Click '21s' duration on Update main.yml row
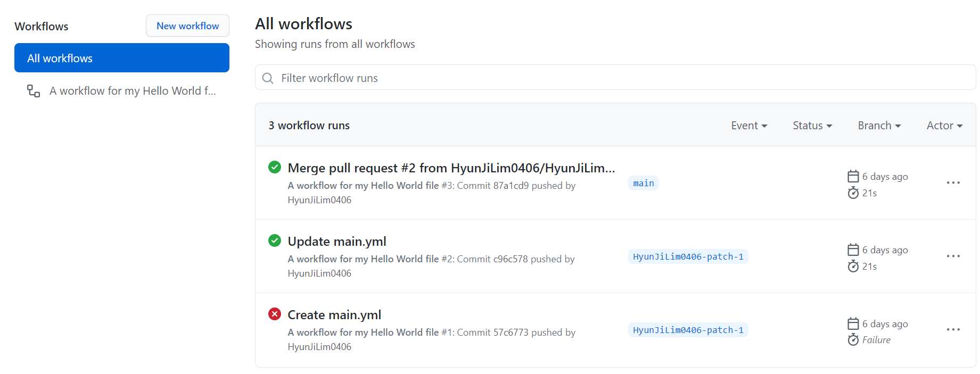This screenshot has width=980, height=374. pyautogui.click(x=870, y=267)
